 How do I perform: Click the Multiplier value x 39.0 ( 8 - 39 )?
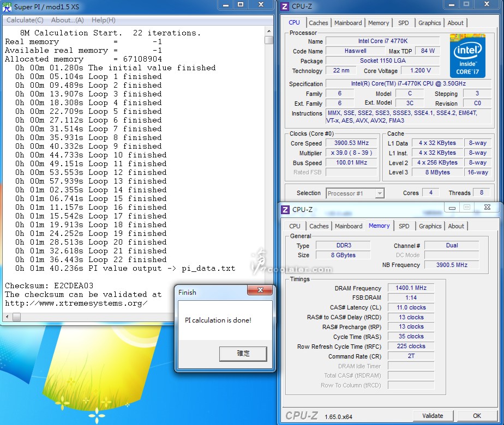point(351,153)
